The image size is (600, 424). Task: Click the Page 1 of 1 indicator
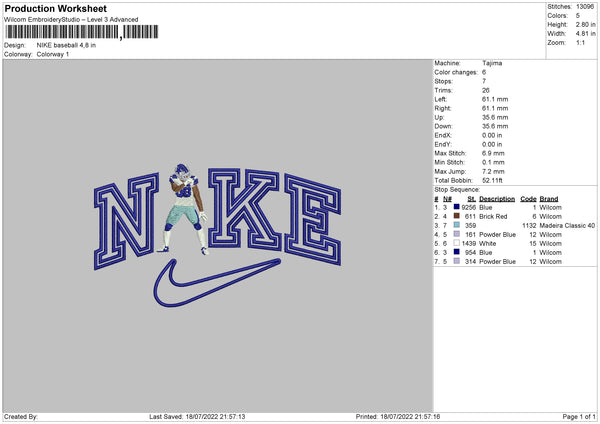579,416
